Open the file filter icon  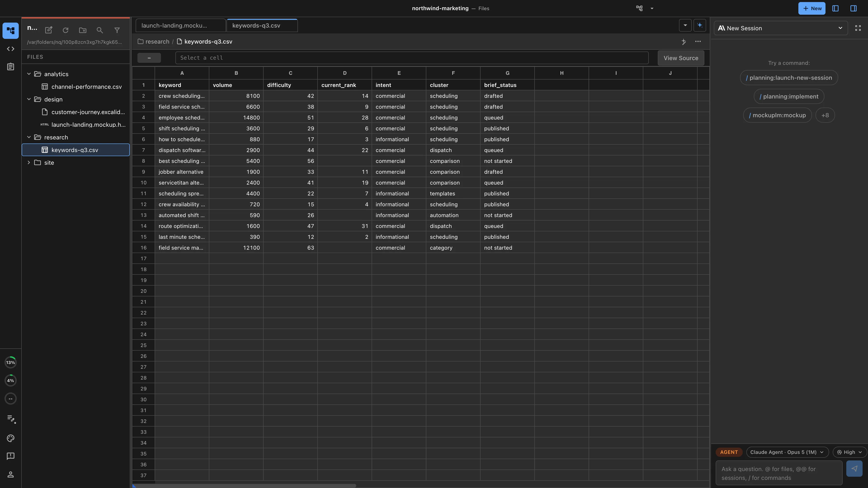coord(117,30)
